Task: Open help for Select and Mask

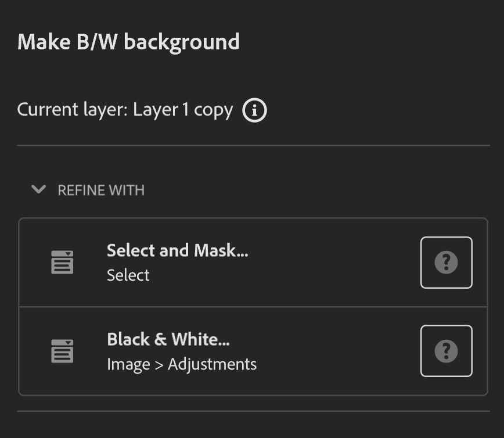Action: tap(446, 263)
